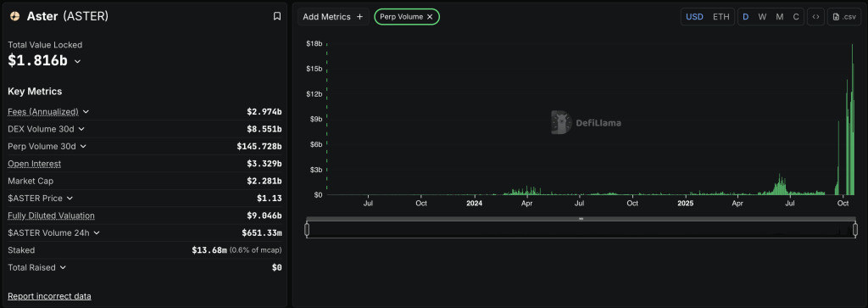Click the left range slider handle
868x308 pixels.
click(307, 229)
